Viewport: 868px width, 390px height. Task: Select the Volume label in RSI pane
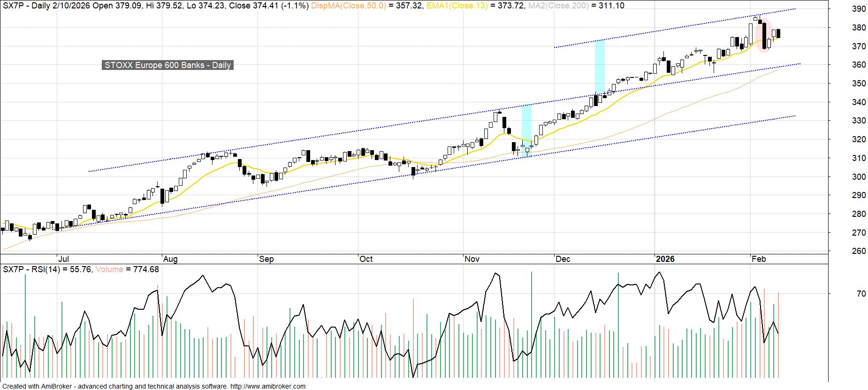click(x=109, y=269)
